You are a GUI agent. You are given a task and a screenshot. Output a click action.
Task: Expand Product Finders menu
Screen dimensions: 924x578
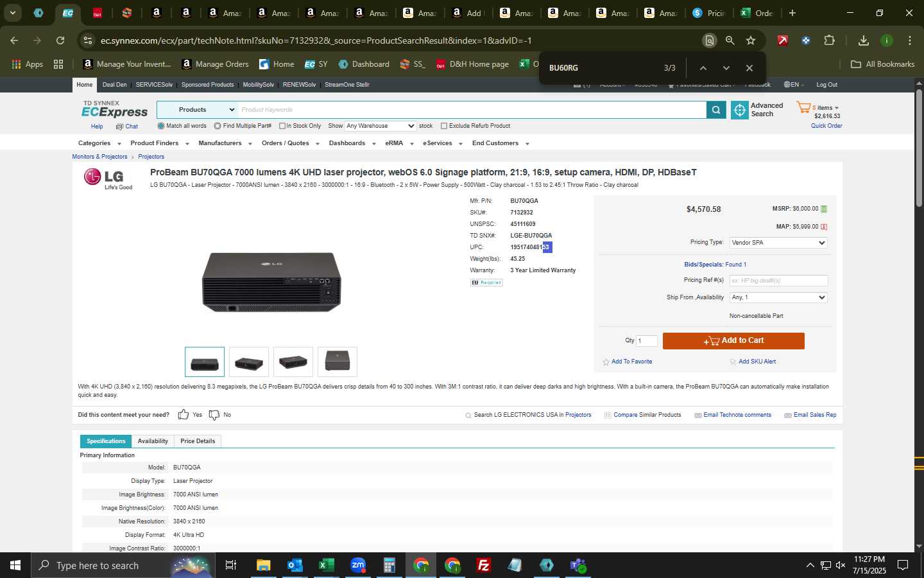pyautogui.click(x=160, y=143)
